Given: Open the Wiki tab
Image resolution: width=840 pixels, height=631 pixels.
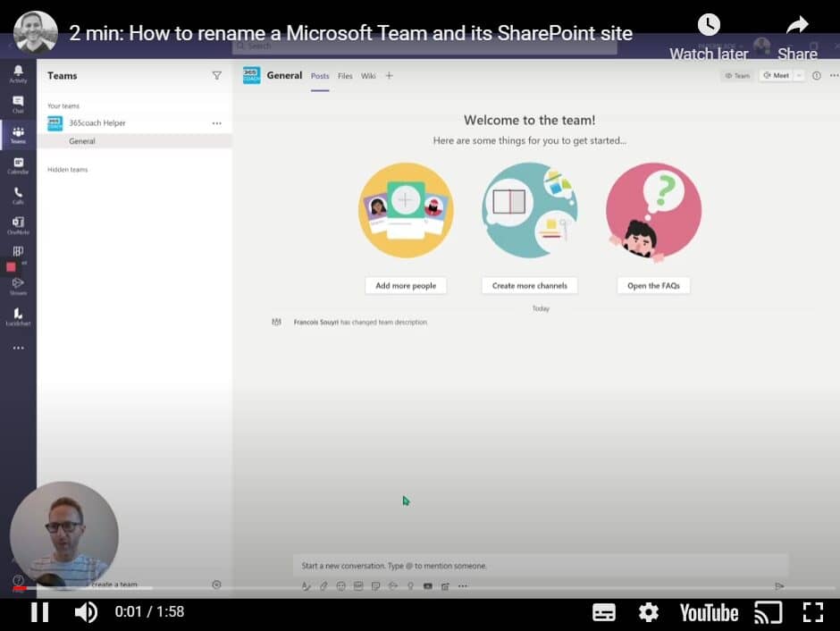Looking at the screenshot, I should [x=368, y=76].
